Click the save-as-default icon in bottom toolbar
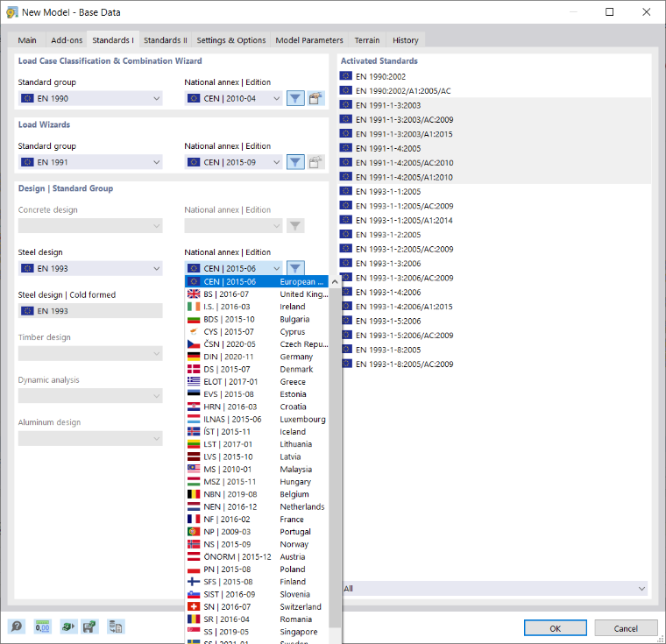Image resolution: width=666 pixels, height=644 pixels. (x=89, y=626)
